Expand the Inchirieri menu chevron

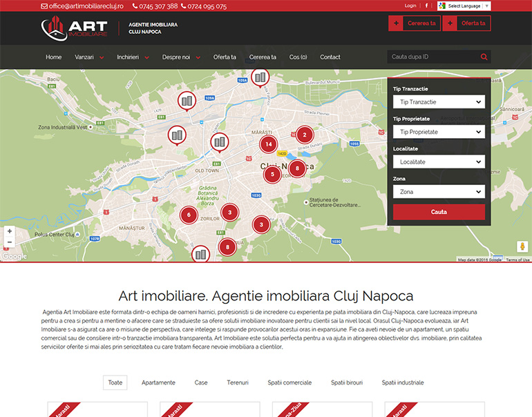tap(147, 57)
